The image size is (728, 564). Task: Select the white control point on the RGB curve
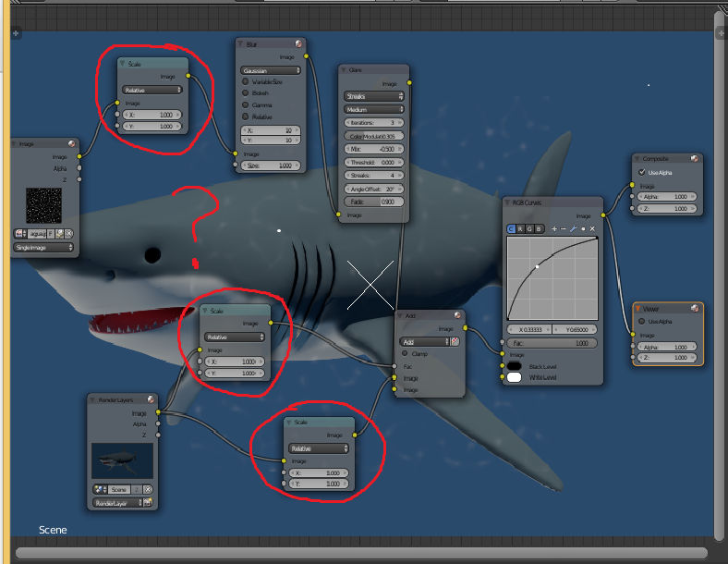click(x=537, y=266)
